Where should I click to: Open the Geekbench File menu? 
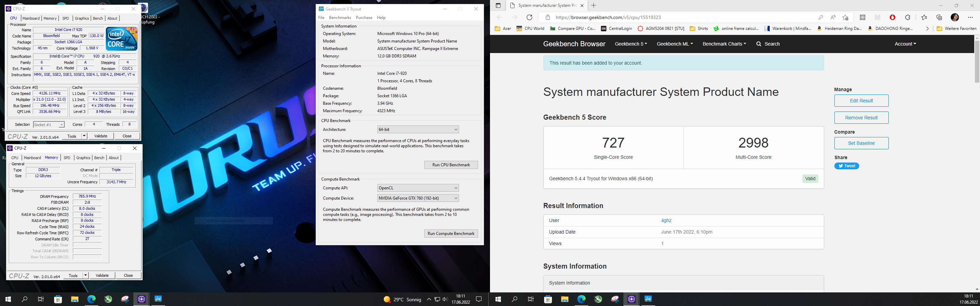click(321, 18)
